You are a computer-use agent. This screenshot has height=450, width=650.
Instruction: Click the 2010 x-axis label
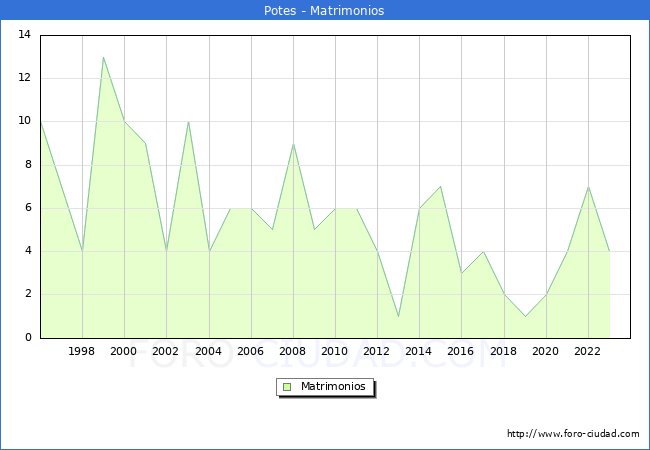[335, 351]
